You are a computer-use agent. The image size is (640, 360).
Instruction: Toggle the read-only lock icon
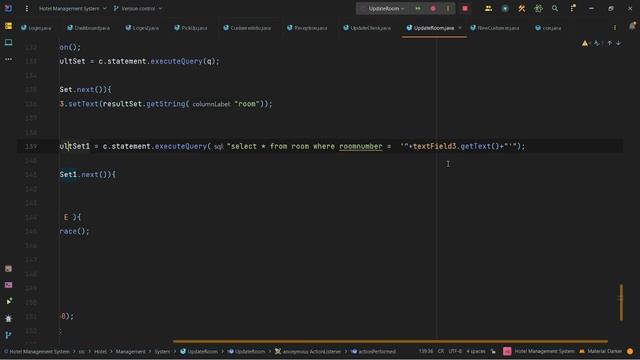493,351
